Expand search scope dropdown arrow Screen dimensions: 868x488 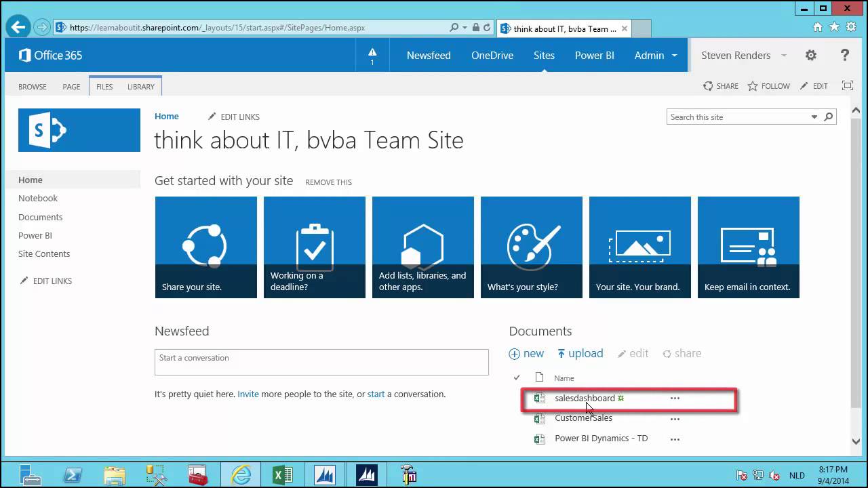click(814, 117)
